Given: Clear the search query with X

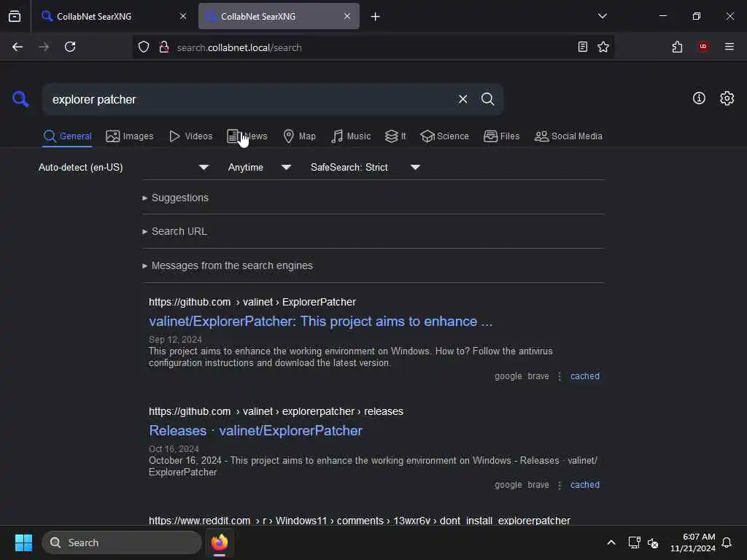Looking at the screenshot, I should [462, 99].
